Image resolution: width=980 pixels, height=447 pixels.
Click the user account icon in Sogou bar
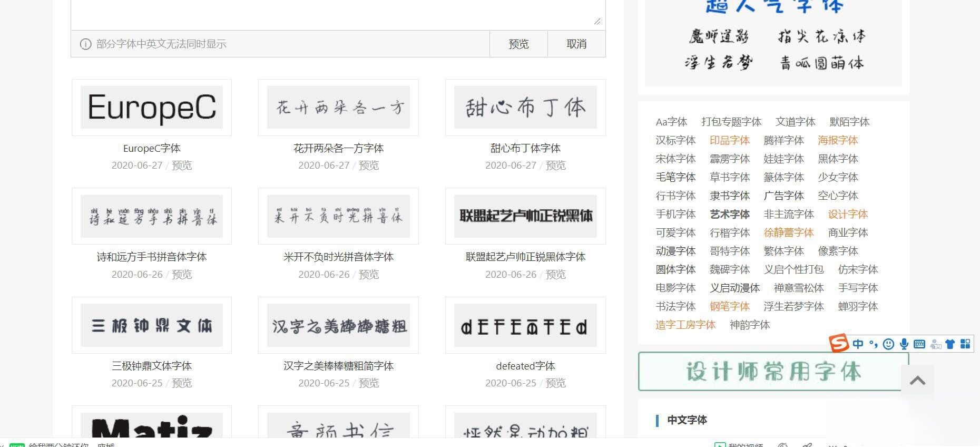click(x=935, y=344)
